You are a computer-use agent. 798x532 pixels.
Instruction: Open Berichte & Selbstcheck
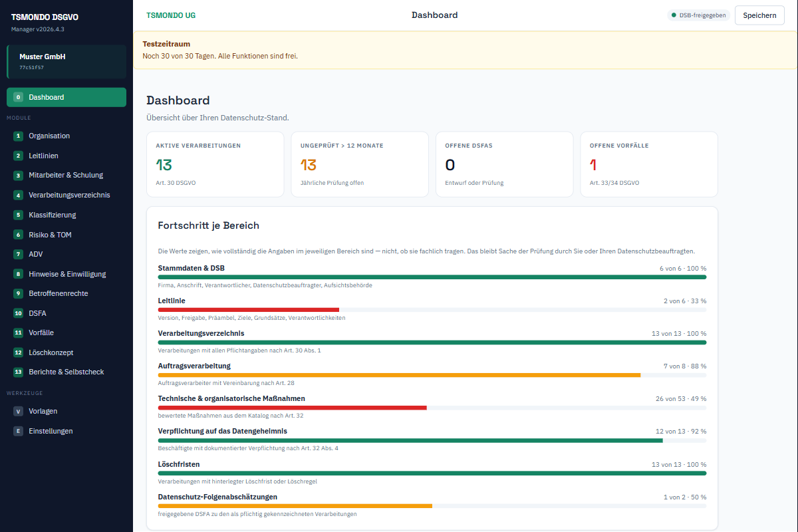coord(66,372)
